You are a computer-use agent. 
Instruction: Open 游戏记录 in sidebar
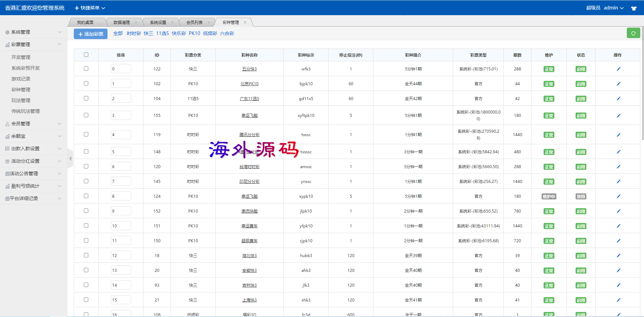click(x=21, y=79)
